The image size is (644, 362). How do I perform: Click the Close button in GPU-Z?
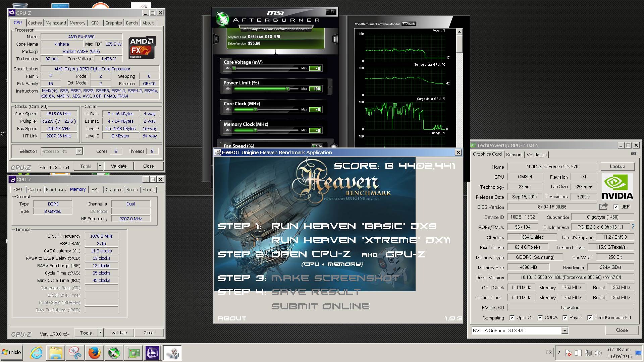622,330
